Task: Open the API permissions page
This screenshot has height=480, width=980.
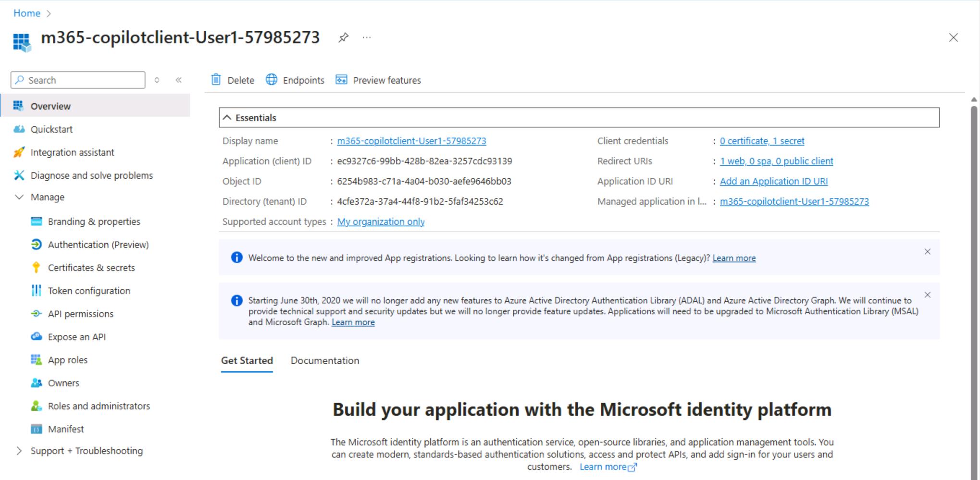Action: [x=80, y=314]
